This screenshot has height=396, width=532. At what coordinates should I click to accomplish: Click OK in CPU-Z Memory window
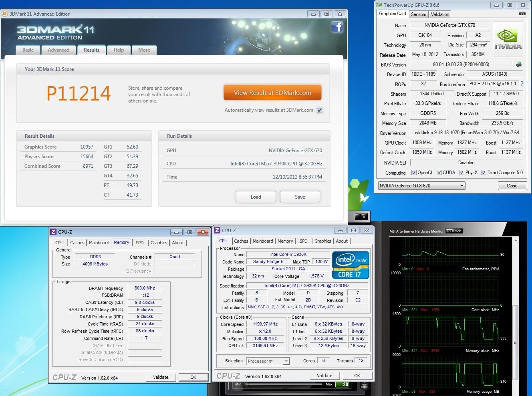point(193,377)
